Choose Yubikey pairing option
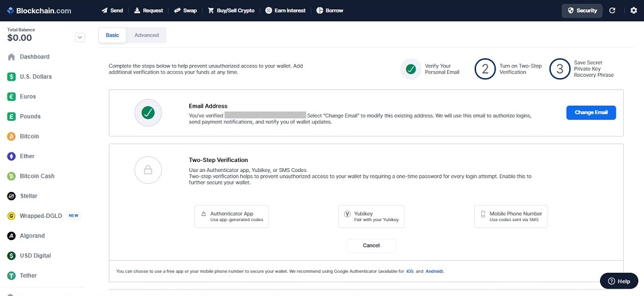This screenshot has width=644, height=296. click(371, 216)
